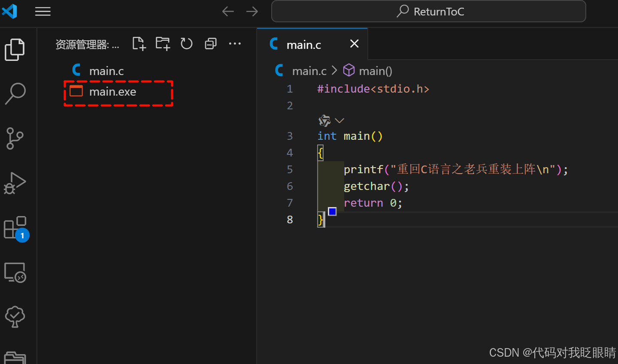Screen dimensions: 618x364
Task: Click the ReturnToC command center search box
Action: 429,12
